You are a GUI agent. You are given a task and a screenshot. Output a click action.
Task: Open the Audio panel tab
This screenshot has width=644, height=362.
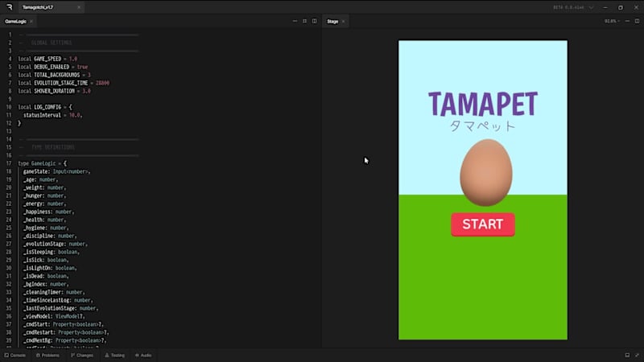point(143,356)
